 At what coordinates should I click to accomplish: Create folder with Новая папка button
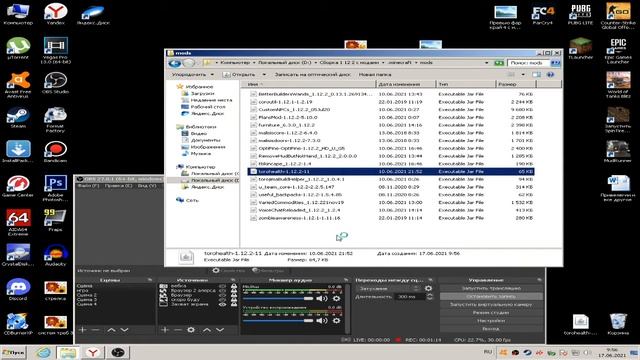coord(375,75)
